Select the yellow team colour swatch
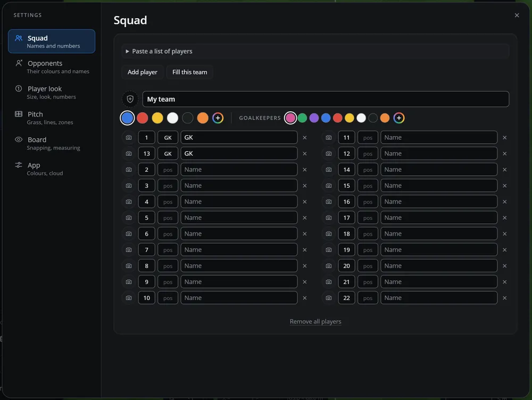Image resolution: width=532 pixels, height=400 pixels. pos(157,118)
